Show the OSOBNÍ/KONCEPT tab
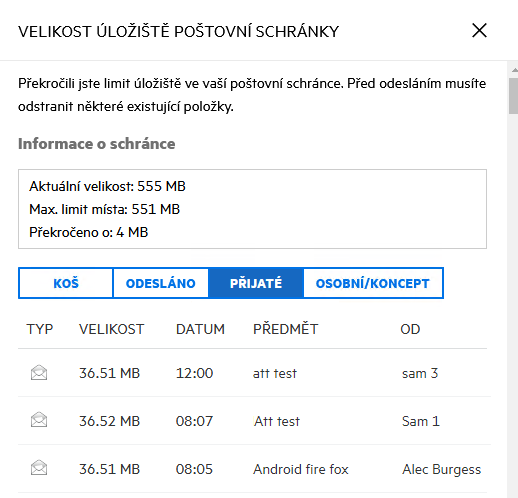This screenshot has width=518, height=498. pos(373,283)
